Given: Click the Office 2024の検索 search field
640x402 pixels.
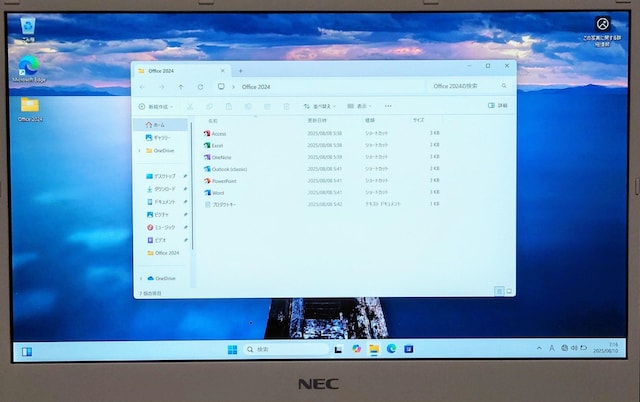Looking at the screenshot, I should [x=469, y=86].
